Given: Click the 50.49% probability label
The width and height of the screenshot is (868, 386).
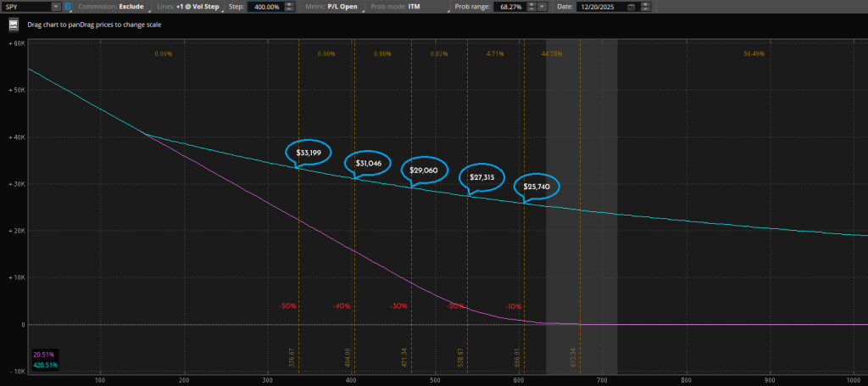Looking at the screenshot, I should (x=754, y=53).
